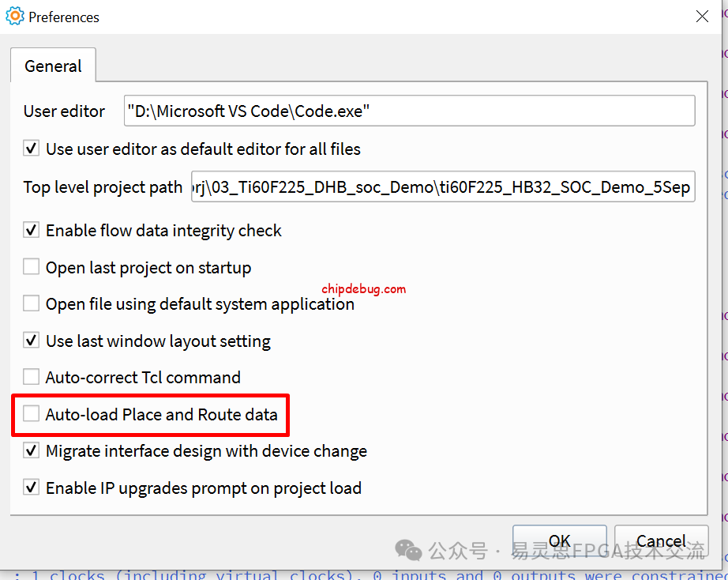Click the Preferences window title text
This screenshot has height=580, width=728.
[x=64, y=17]
